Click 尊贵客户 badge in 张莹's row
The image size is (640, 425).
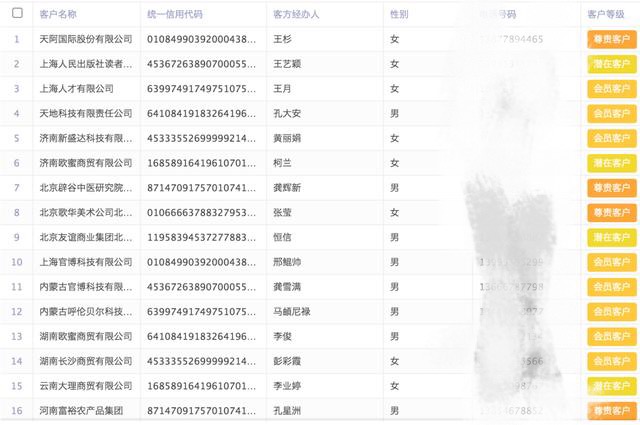(611, 213)
